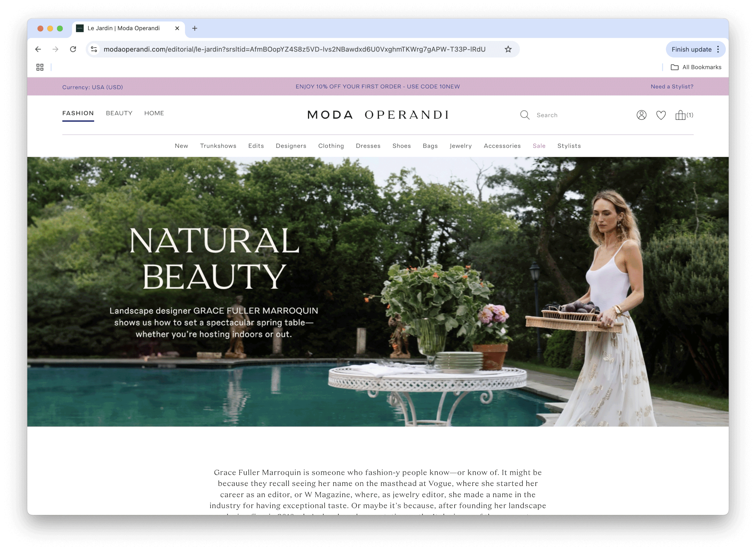This screenshot has width=756, height=551.
Task: Switch to the BEAUTY tab
Action: 119,113
